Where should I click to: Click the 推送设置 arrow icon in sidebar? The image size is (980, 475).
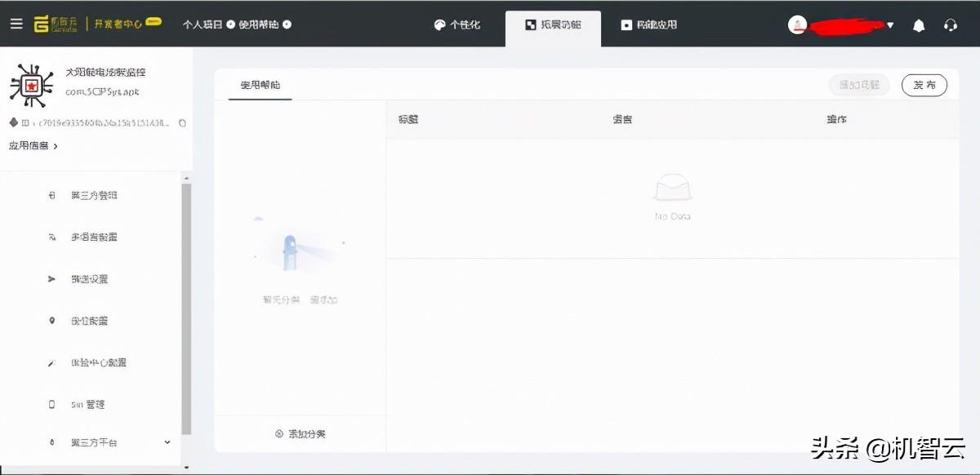[x=51, y=278]
